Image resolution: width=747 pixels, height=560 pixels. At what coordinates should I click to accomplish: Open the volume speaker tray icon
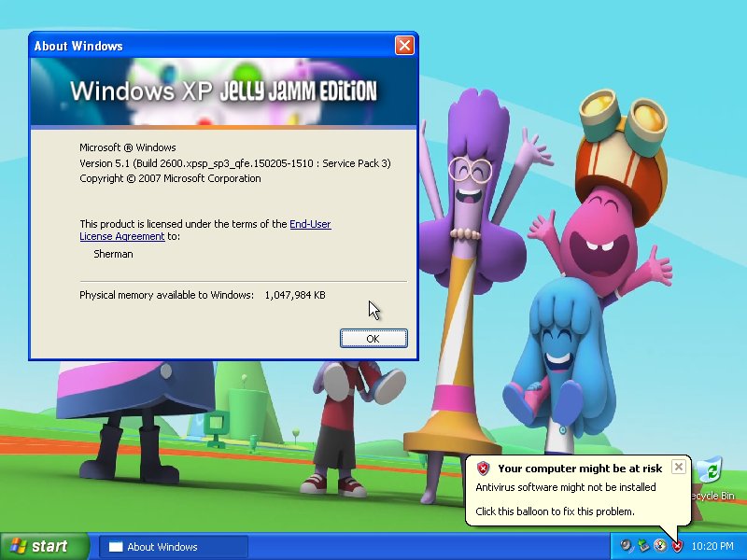pyautogui.click(x=627, y=546)
